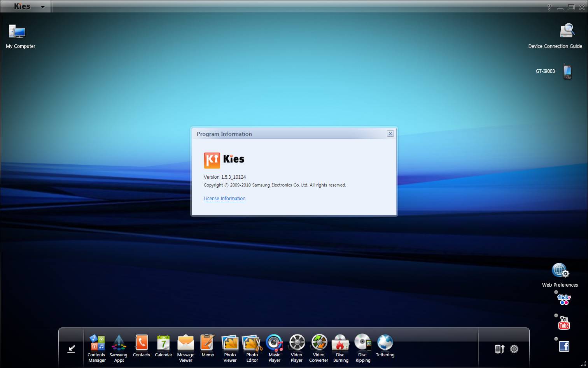The image size is (588, 368).
Task: Open the Calendar app
Action: pos(163,346)
